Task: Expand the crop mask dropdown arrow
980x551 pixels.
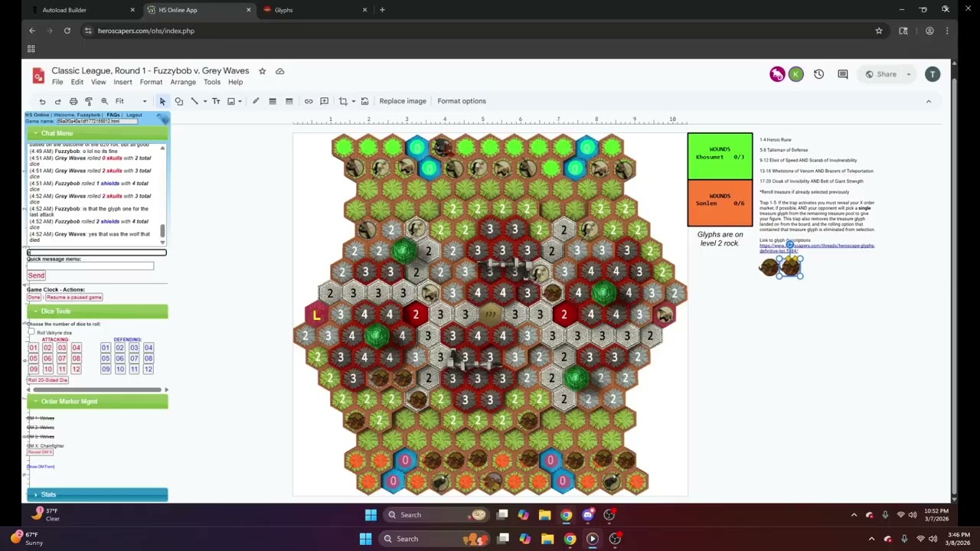Action: [353, 101]
